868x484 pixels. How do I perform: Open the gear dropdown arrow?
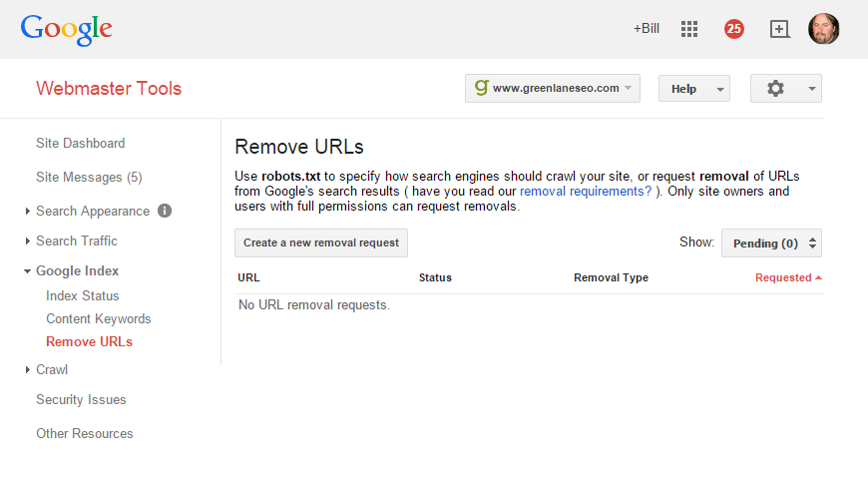pos(811,89)
